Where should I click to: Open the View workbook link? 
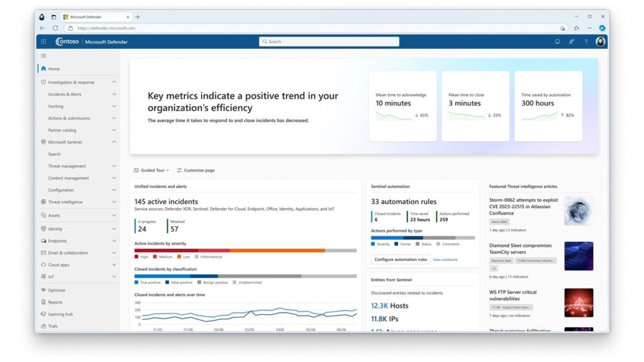click(445, 259)
